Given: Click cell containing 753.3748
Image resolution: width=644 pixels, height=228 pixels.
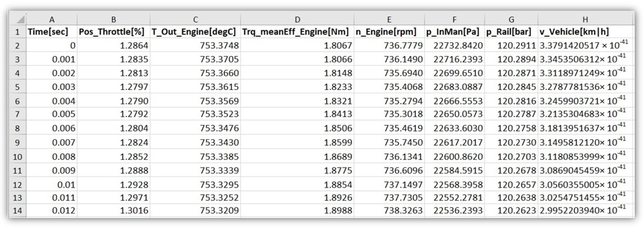Looking at the screenshot, I should click(219, 46).
